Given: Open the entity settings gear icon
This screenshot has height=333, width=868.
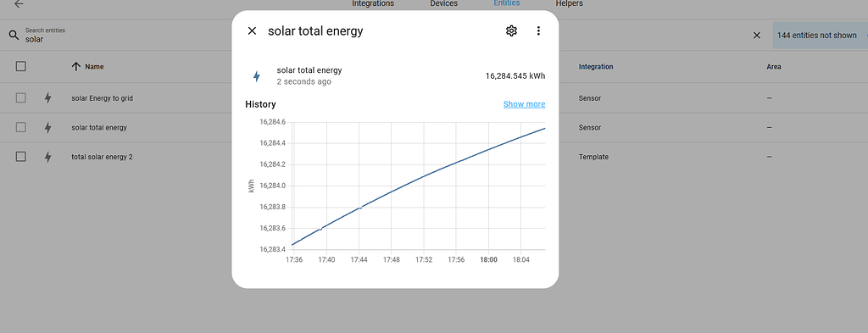Looking at the screenshot, I should [511, 31].
